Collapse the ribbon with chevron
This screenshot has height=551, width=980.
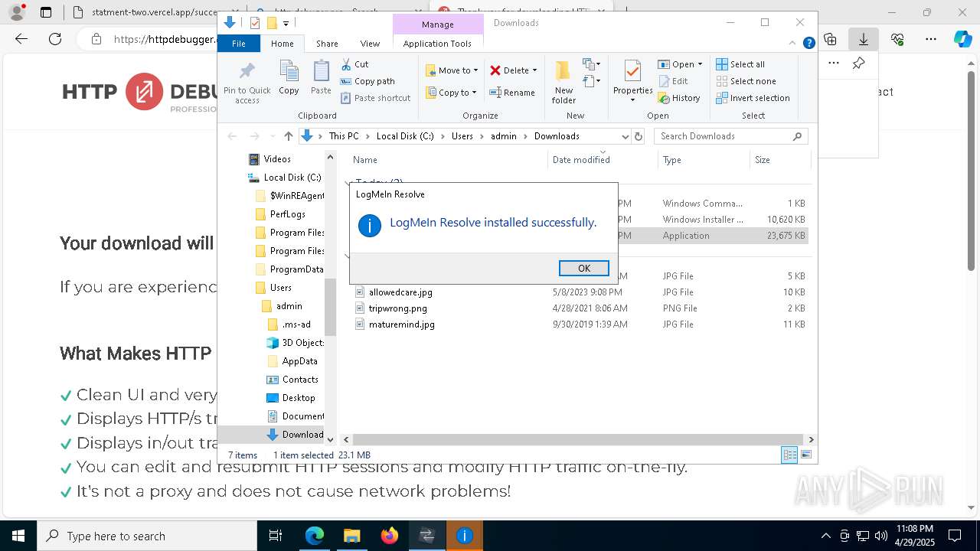[794, 44]
